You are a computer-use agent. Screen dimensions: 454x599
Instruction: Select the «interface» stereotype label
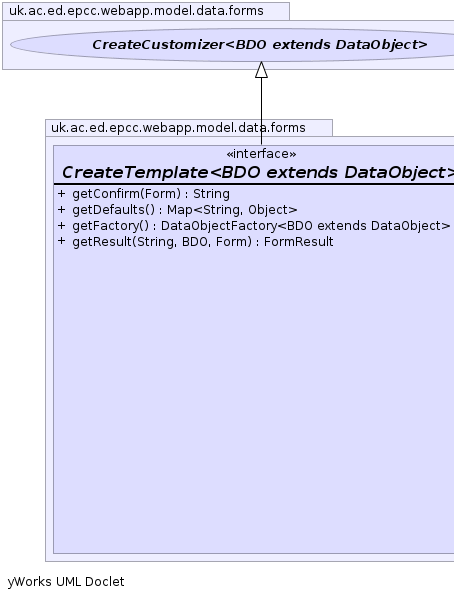click(x=261, y=154)
